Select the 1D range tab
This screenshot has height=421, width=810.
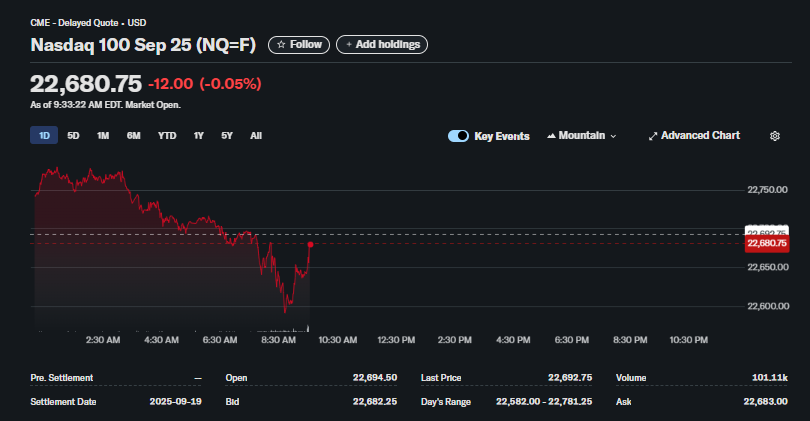[x=44, y=135]
